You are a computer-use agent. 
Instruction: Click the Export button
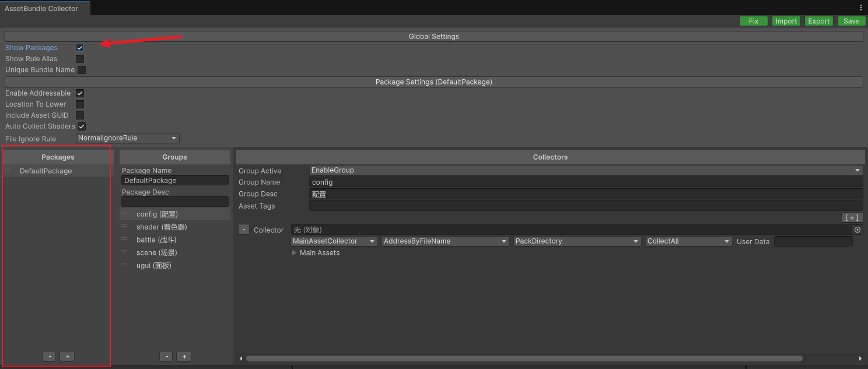click(818, 21)
